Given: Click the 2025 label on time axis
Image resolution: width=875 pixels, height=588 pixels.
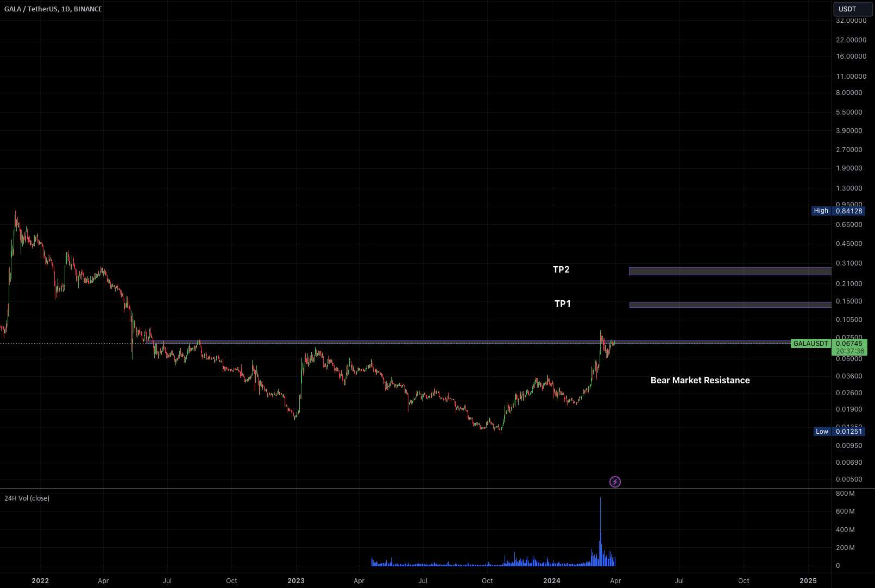Looking at the screenshot, I should 808,580.
